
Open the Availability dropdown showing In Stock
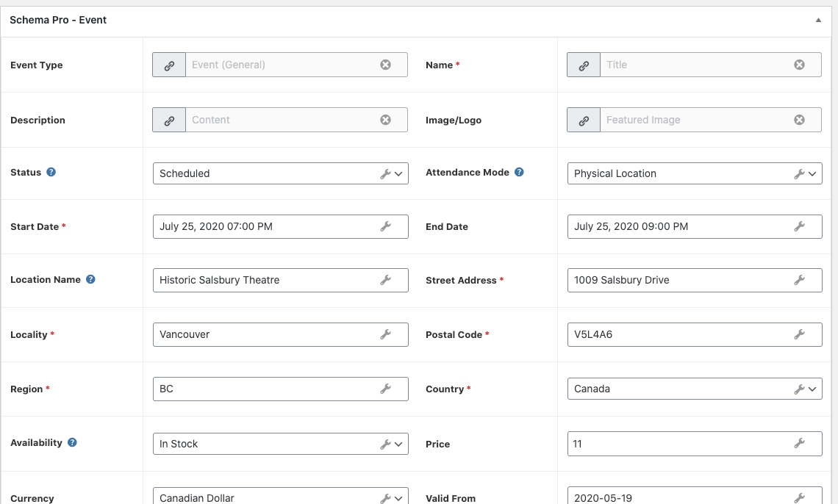click(x=279, y=444)
